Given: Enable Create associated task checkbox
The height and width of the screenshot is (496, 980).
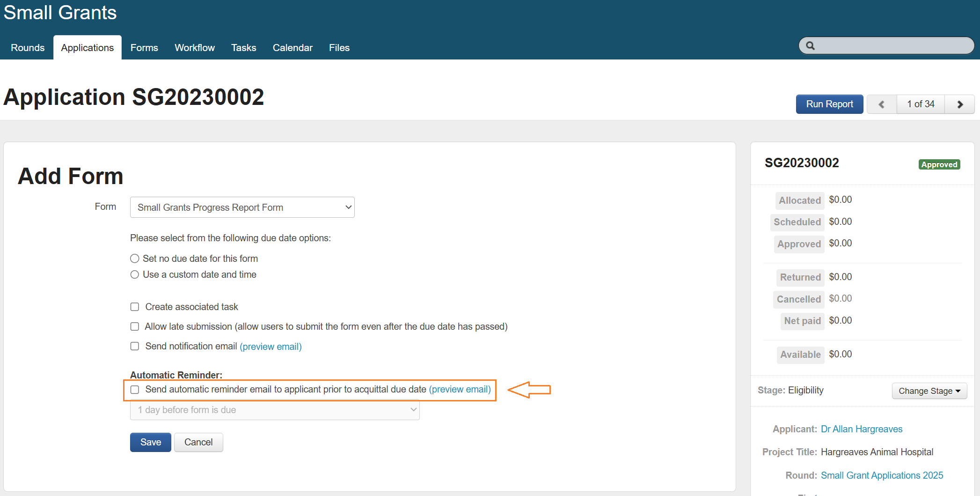Looking at the screenshot, I should 135,307.
